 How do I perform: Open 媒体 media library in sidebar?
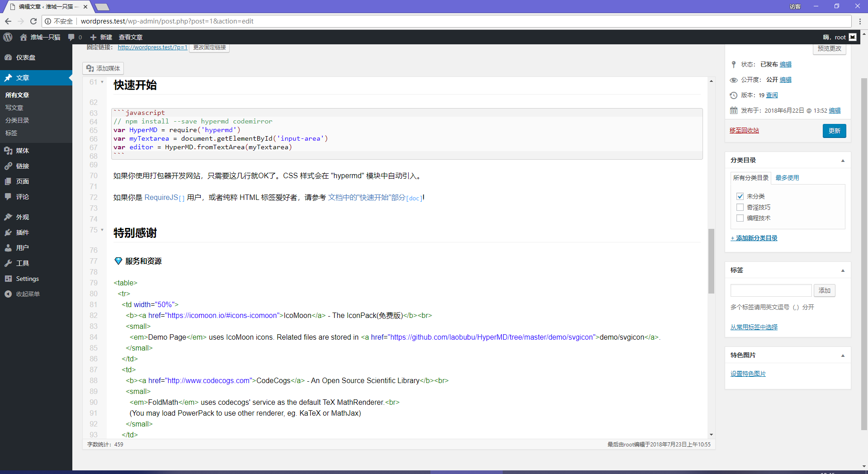(22, 151)
